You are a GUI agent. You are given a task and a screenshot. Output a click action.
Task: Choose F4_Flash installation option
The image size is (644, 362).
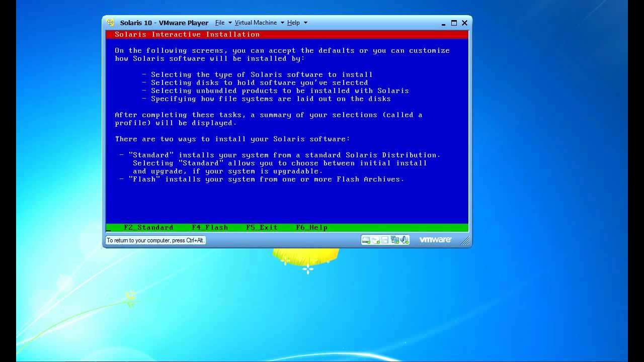(x=210, y=227)
